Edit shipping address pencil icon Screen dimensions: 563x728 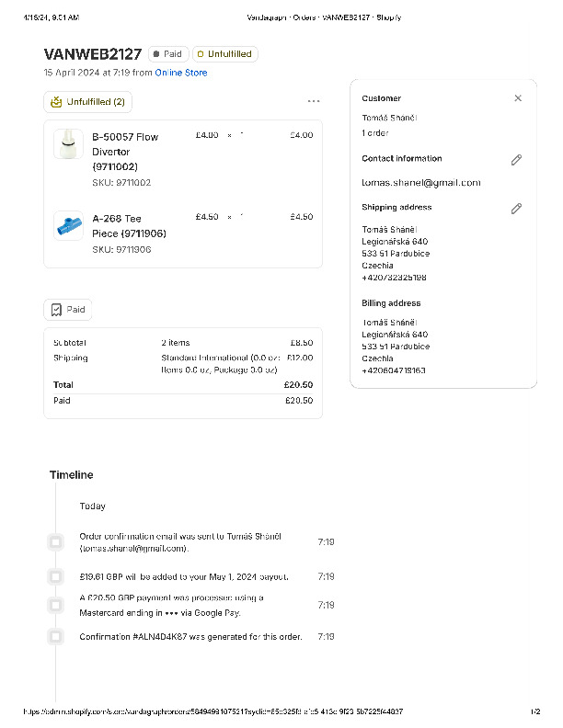click(x=516, y=209)
